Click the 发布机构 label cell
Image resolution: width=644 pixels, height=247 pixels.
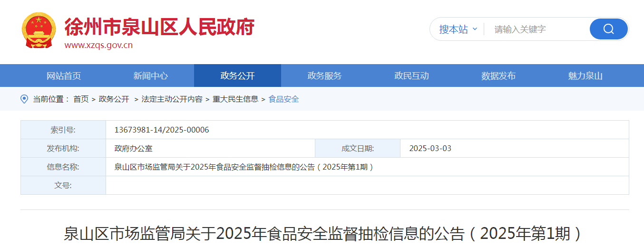(63, 148)
